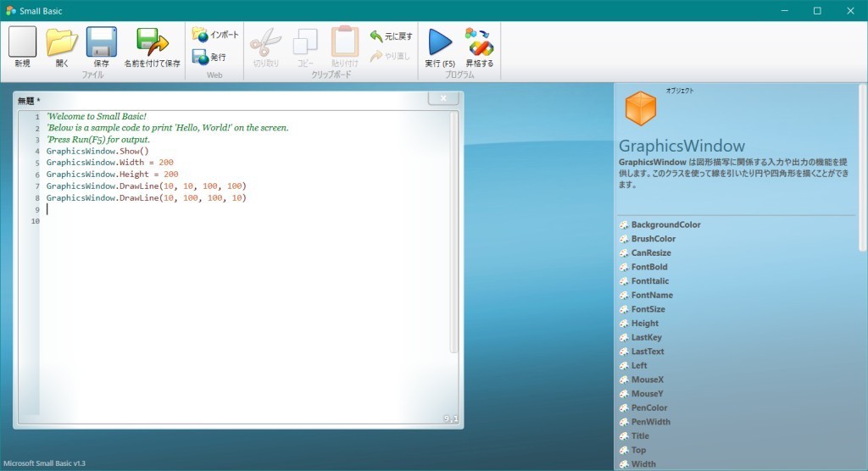868x471 pixels.
Task: Click the New (新規) file icon
Action: (x=22, y=42)
